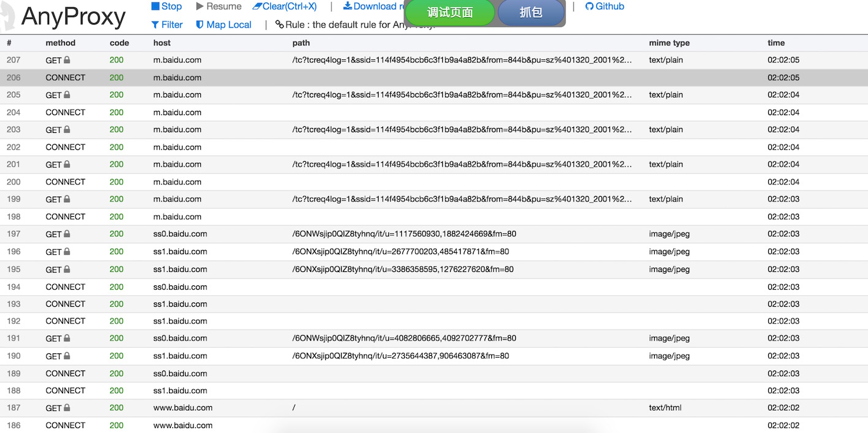This screenshot has height=433, width=868.
Task: Select CONNECT row 198
Action: pyautogui.click(x=434, y=217)
